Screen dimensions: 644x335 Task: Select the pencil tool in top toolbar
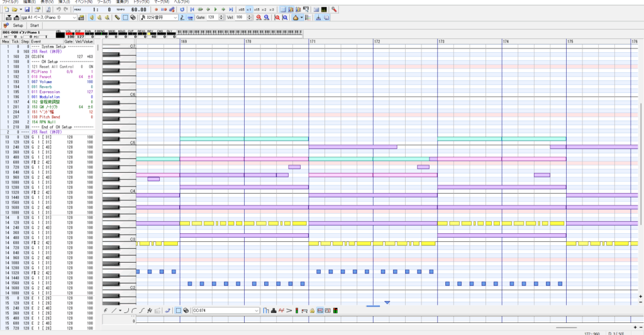(118, 18)
